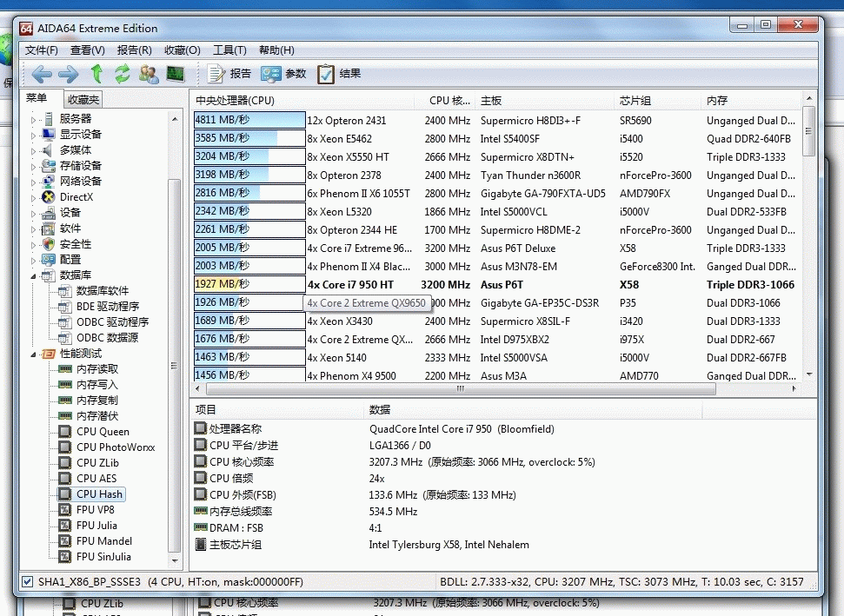Toggle the SHA1_X86_BP_SSSE3 checkbox in status bar
This screenshot has height=616, width=844.
click(27, 581)
